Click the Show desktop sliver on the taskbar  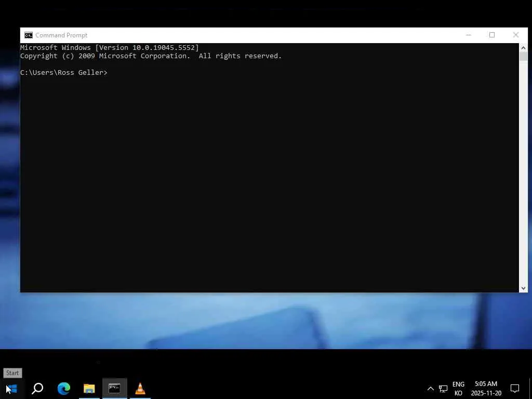coord(530,389)
